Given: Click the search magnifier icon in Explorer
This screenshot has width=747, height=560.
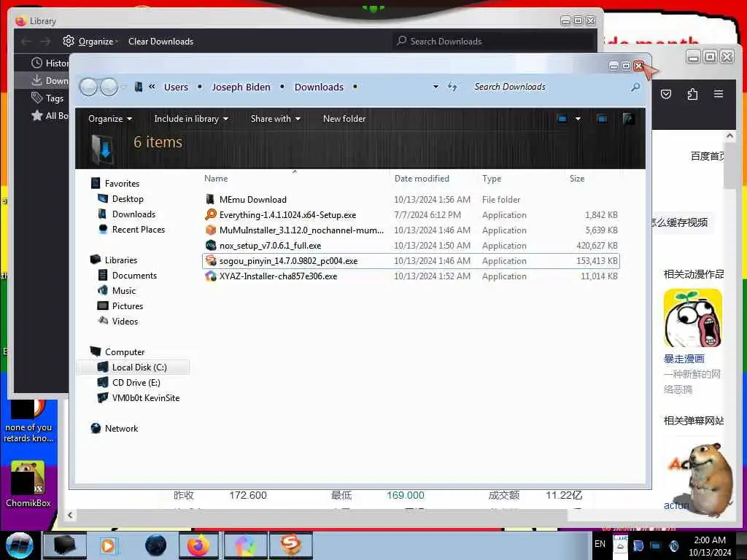Looking at the screenshot, I should pyautogui.click(x=635, y=87).
